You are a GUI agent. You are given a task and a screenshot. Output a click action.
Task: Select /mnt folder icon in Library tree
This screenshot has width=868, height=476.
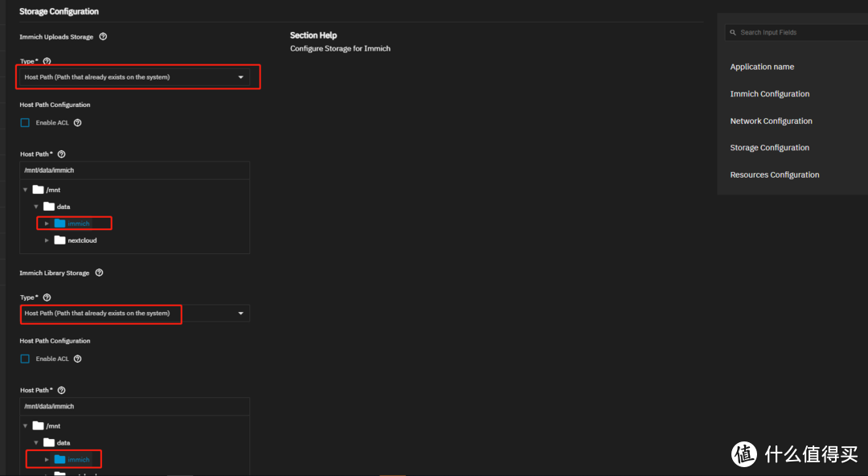point(39,425)
